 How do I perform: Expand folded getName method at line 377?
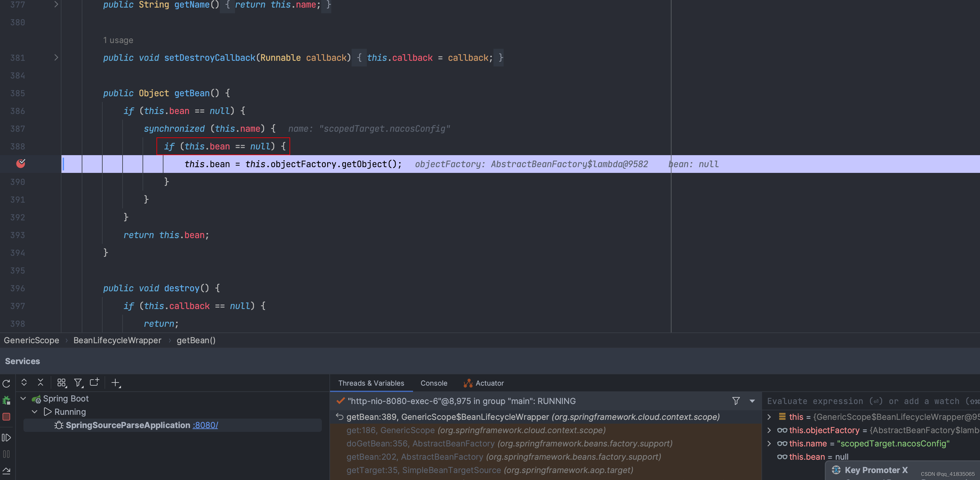click(x=56, y=4)
